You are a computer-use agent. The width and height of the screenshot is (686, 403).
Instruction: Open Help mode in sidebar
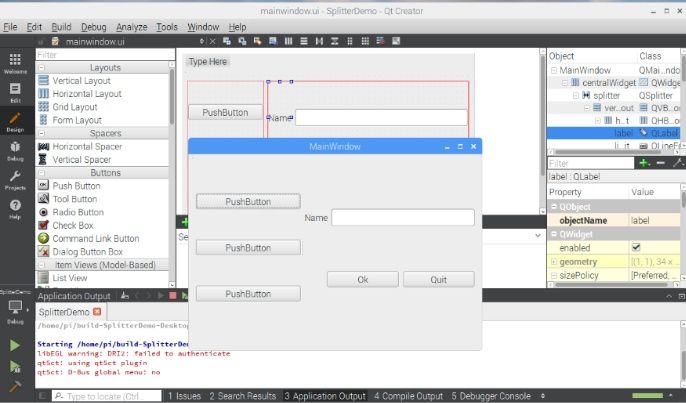click(15, 209)
